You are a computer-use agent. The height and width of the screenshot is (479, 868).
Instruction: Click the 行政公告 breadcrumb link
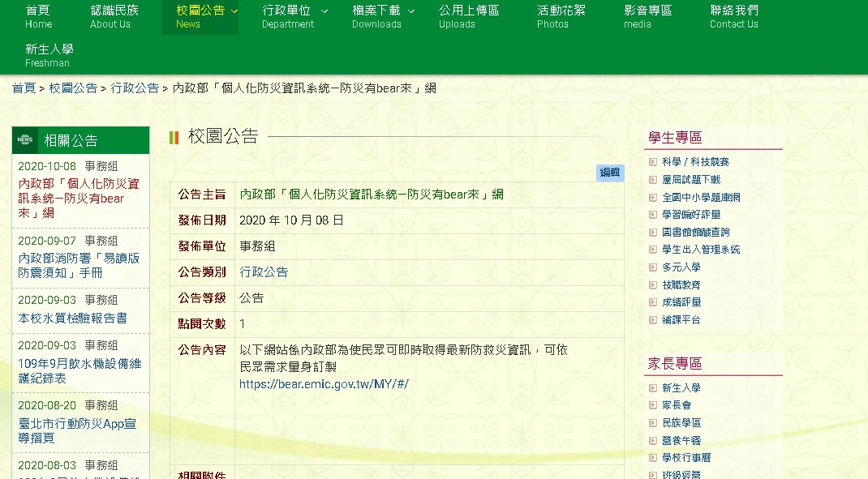(x=135, y=88)
